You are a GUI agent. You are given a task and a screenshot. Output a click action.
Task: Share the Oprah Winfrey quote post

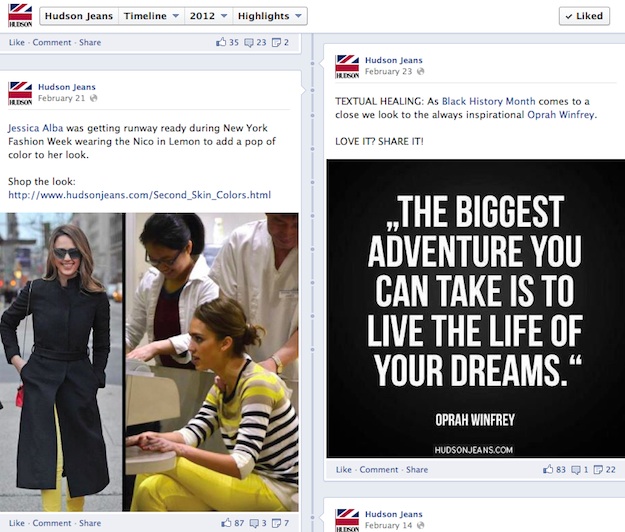pyautogui.click(x=417, y=469)
